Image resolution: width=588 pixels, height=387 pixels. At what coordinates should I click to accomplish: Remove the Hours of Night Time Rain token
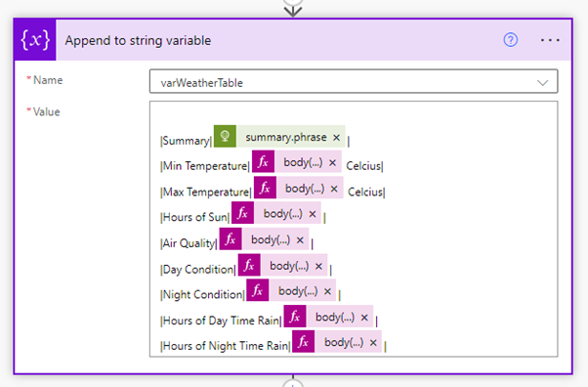click(373, 342)
